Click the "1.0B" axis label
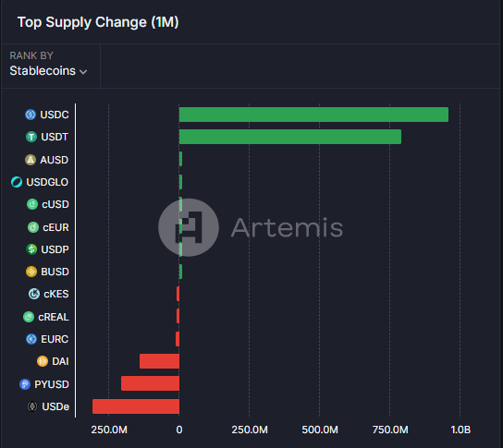503x448 pixels. point(460,430)
